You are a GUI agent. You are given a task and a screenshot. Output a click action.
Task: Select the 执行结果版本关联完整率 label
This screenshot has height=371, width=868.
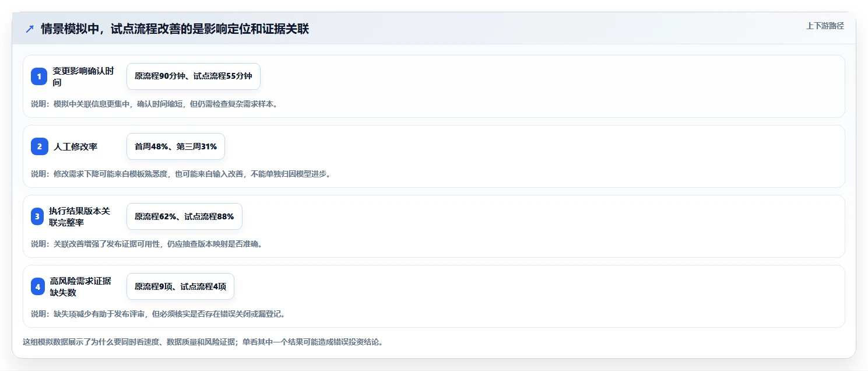click(79, 216)
